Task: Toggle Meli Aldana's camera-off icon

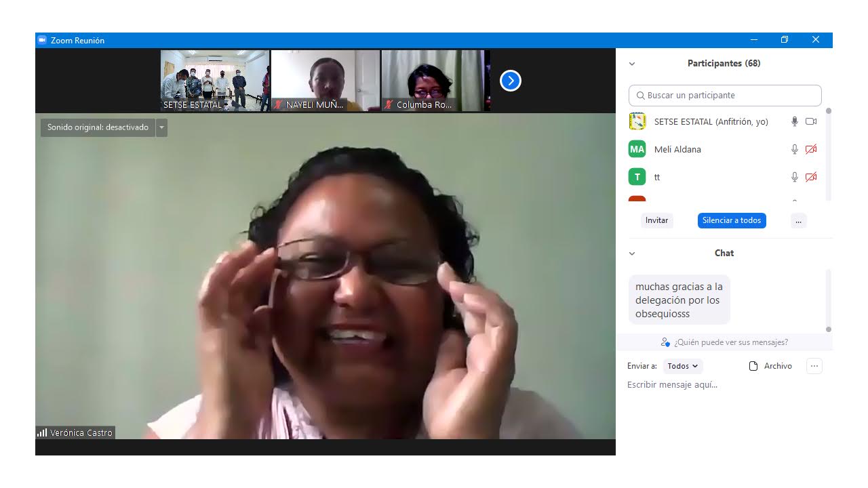Action: pyautogui.click(x=811, y=149)
